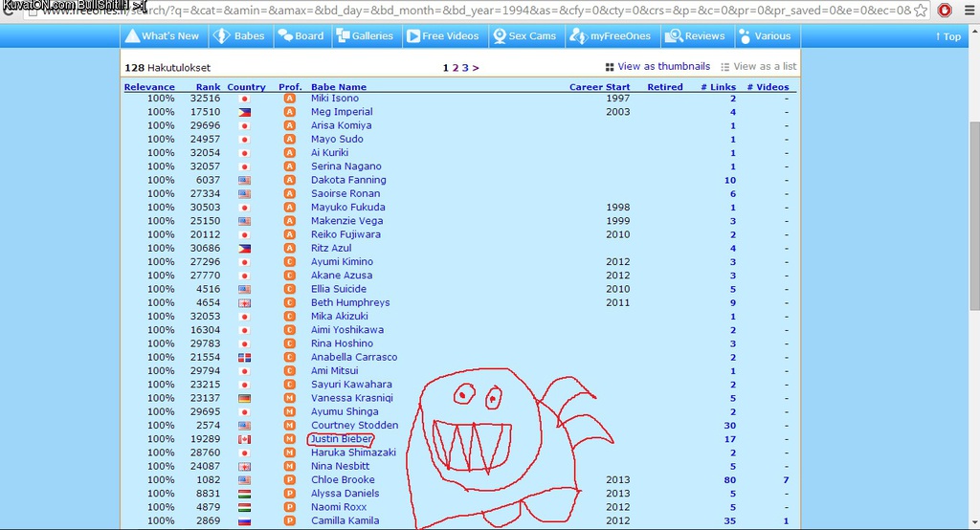Click the Board speech bubble icon
980x530 pixels.
point(285,36)
